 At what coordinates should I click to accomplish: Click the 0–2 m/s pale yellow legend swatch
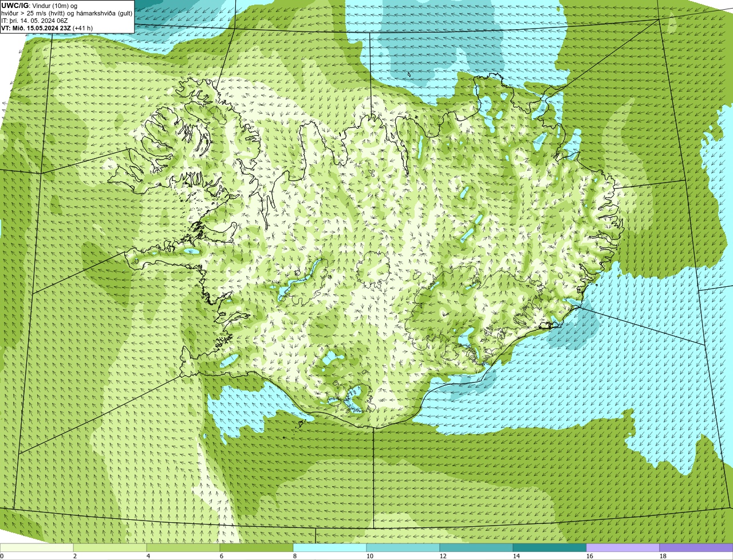(37, 548)
